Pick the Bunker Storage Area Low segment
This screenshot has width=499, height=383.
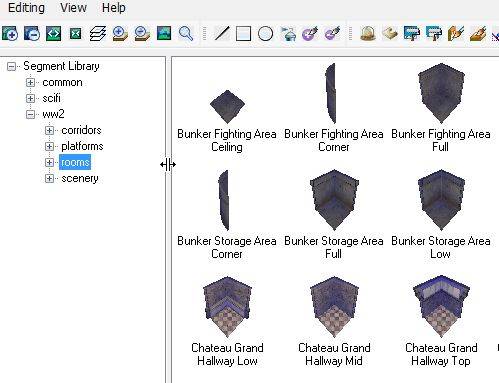click(441, 215)
